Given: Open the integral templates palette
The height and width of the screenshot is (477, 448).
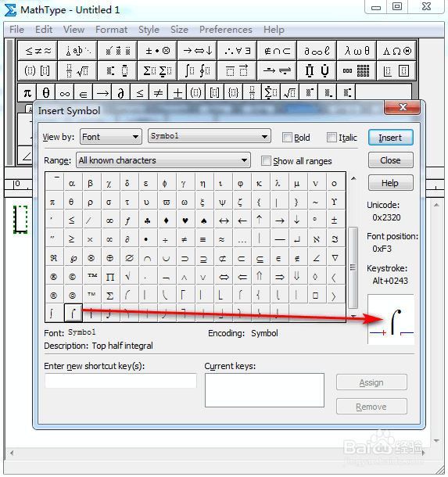Looking at the screenshot, I should (197, 71).
